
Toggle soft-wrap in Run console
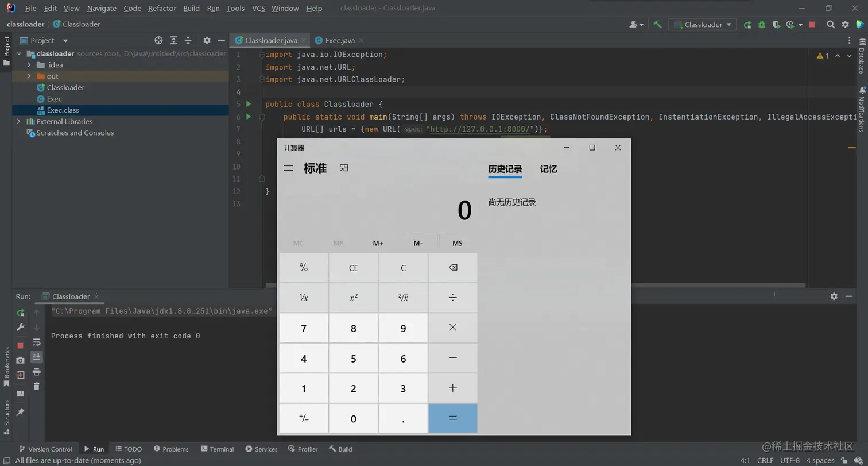(37, 342)
